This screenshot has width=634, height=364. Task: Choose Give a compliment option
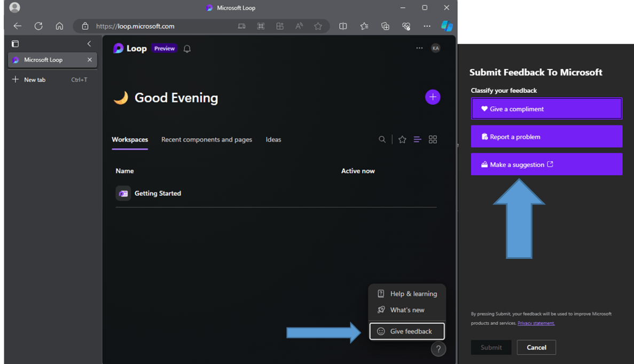point(546,109)
